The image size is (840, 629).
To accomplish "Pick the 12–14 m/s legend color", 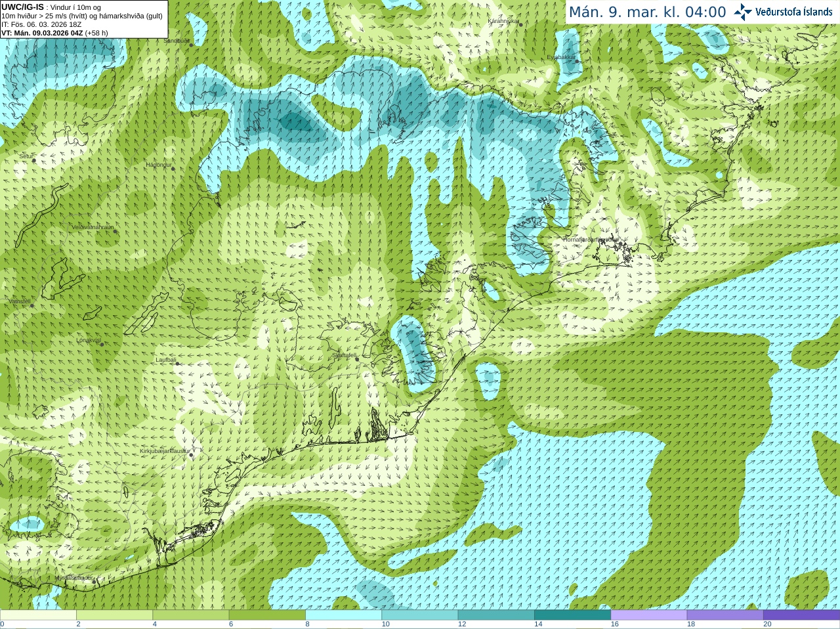I will (496, 615).
